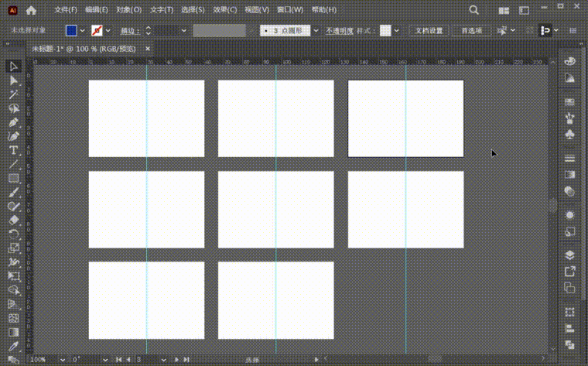This screenshot has height=366, width=588.
Task: Open the 文字(T) menu
Action: point(162,10)
